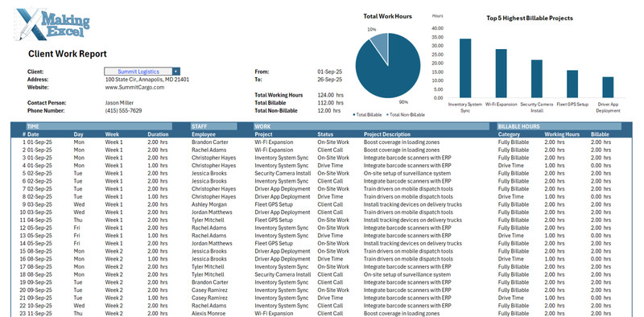644x317 pixels.
Task: Click the Total Billable legend entry
Action: coord(367,115)
